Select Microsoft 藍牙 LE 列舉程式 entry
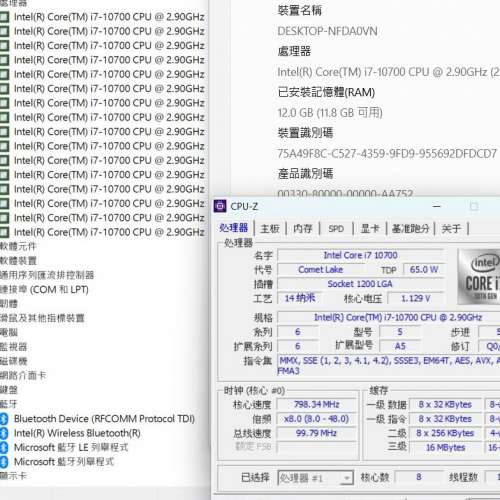Screen dimensions: 500x500 pos(71,447)
